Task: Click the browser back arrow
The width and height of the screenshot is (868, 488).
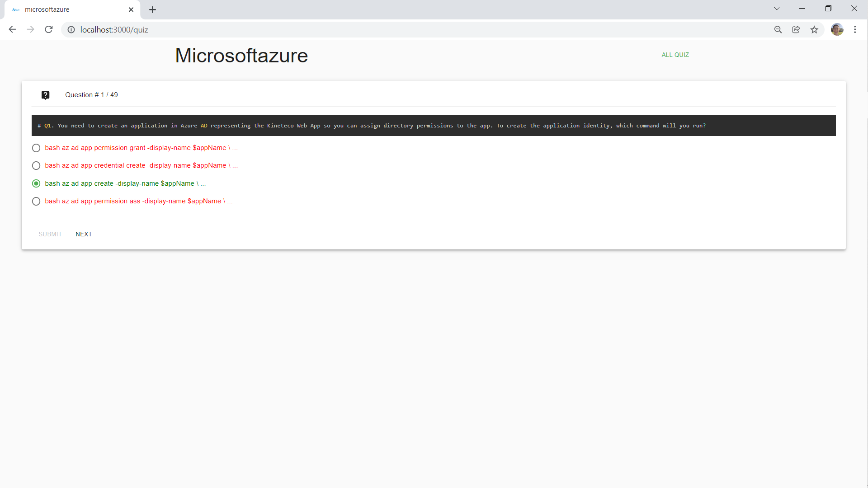Action: coord(12,30)
